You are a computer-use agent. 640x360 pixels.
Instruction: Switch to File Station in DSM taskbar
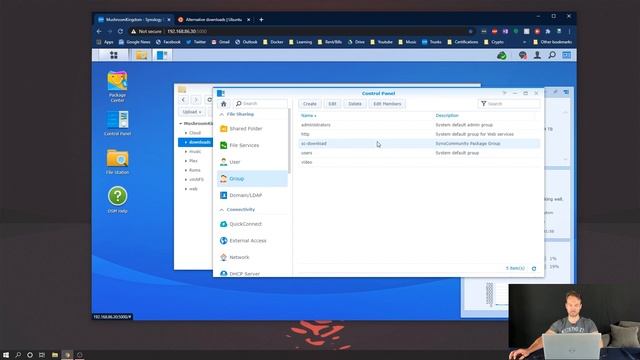tap(141, 55)
